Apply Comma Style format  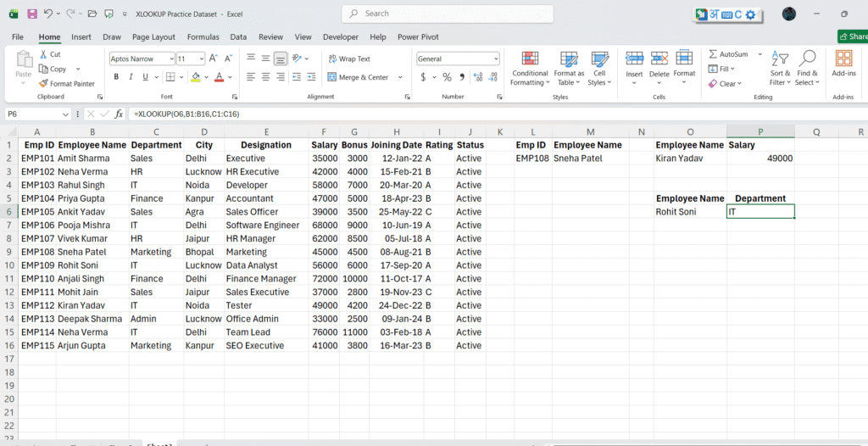click(x=462, y=77)
